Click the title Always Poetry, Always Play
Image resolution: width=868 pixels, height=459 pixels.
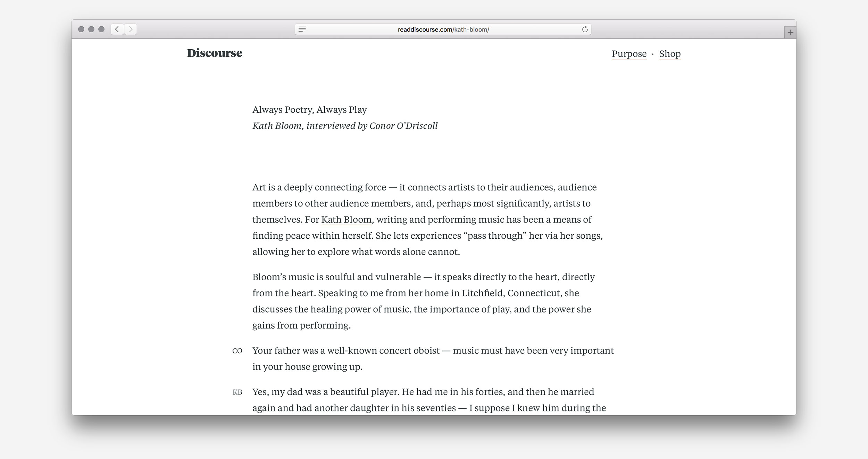pos(309,110)
